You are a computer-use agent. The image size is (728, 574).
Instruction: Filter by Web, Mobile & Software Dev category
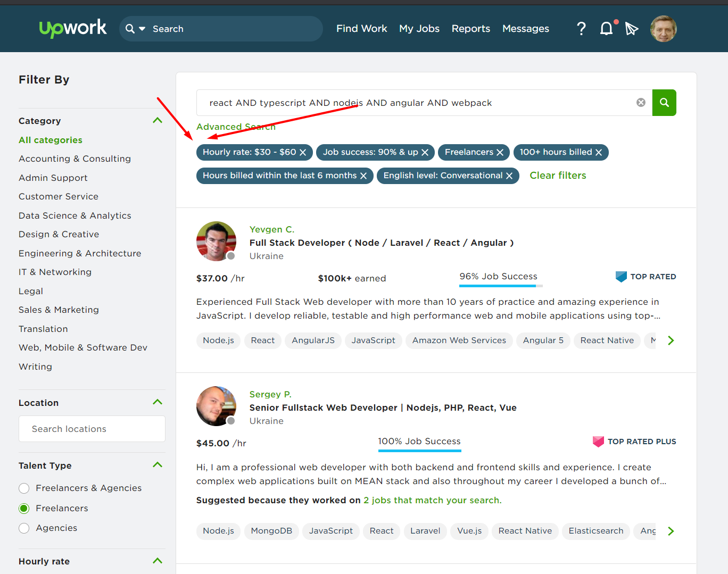click(x=83, y=347)
